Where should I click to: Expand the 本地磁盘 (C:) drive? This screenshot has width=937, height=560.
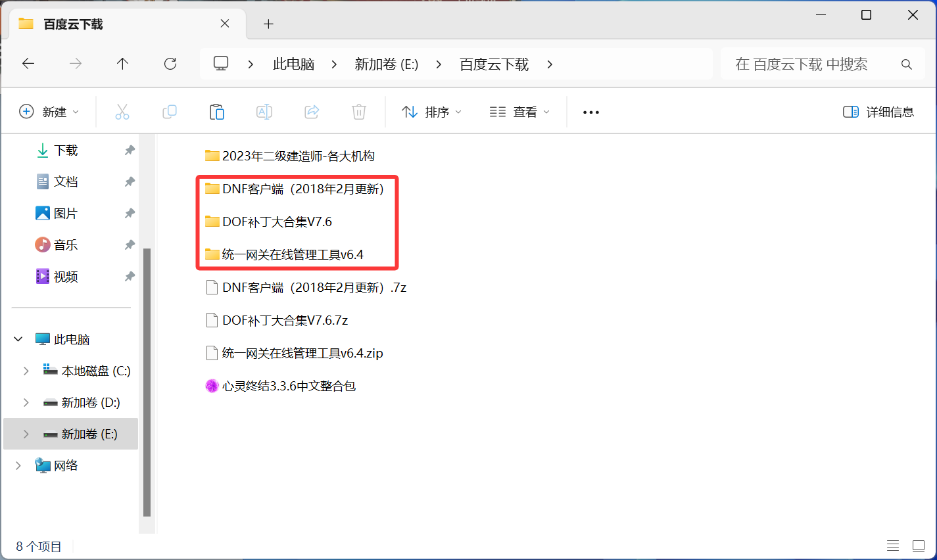[x=26, y=370]
